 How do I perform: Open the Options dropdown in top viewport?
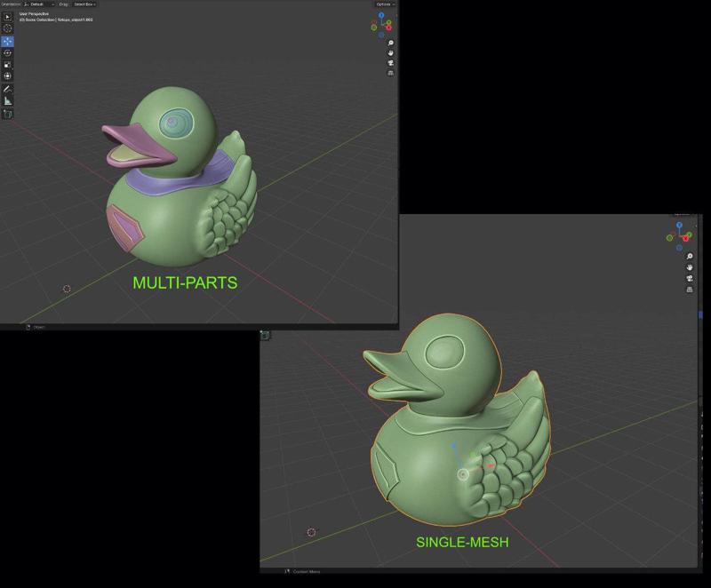[385, 4]
